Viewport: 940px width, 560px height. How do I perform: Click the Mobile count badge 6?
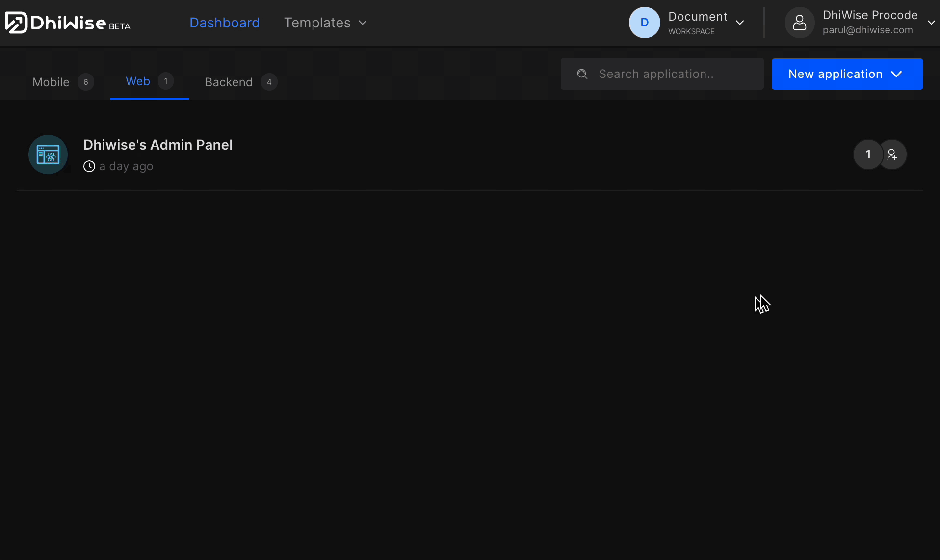pyautogui.click(x=86, y=82)
